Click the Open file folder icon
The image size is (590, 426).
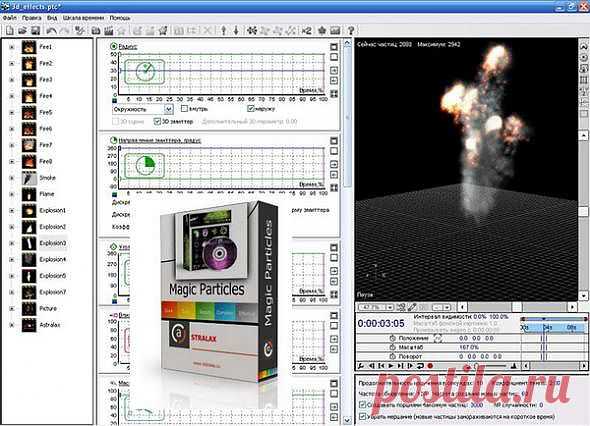click(23, 30)
